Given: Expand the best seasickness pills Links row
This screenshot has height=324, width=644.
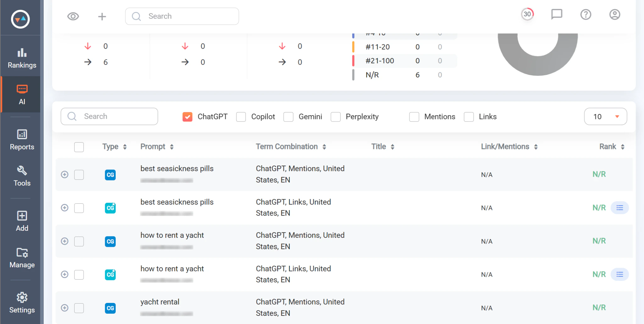Looking at the screenshot, I should 64,208.
